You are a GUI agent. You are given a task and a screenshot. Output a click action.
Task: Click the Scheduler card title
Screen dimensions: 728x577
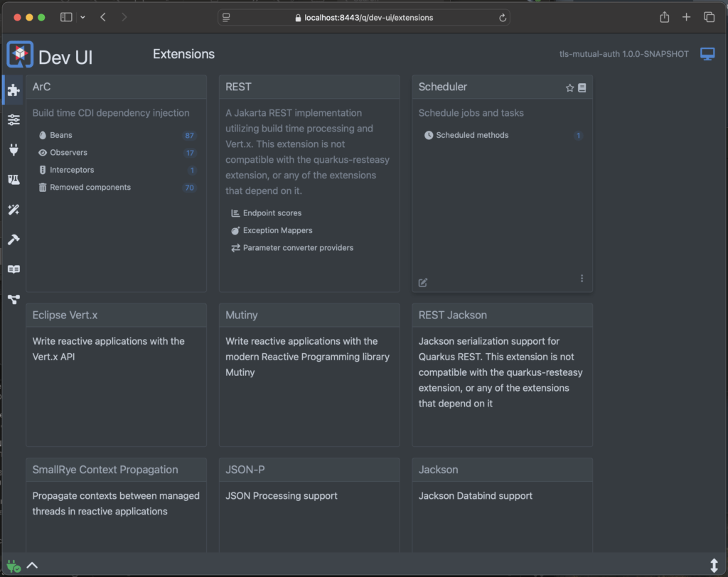pyautogui.click(x=442, y=87)
